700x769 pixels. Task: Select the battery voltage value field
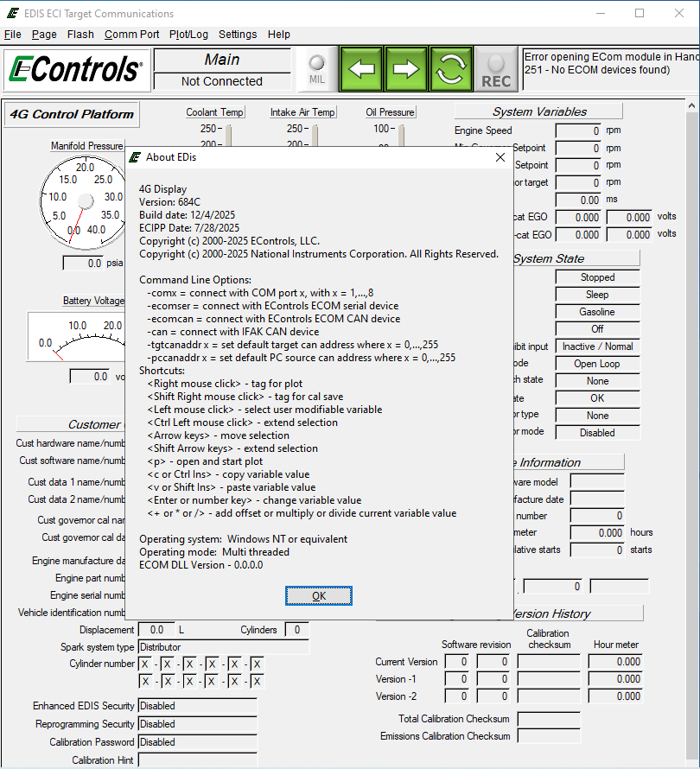pos(89,377)
